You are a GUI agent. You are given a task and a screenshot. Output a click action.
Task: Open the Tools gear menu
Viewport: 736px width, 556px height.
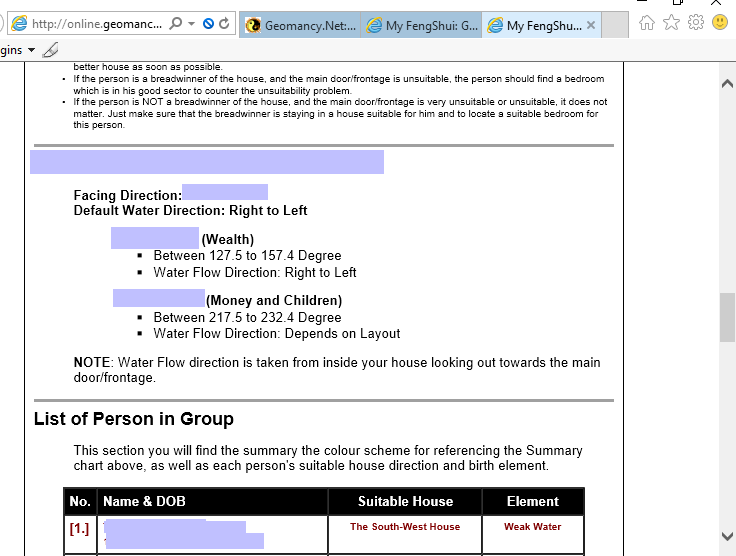695,22
